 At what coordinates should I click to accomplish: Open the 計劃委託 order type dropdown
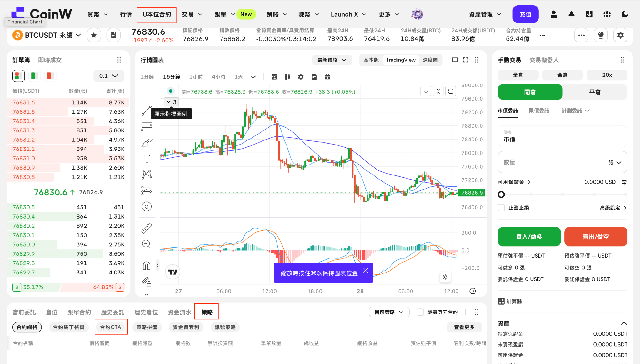pyautogui.click(x=575, y=111)
